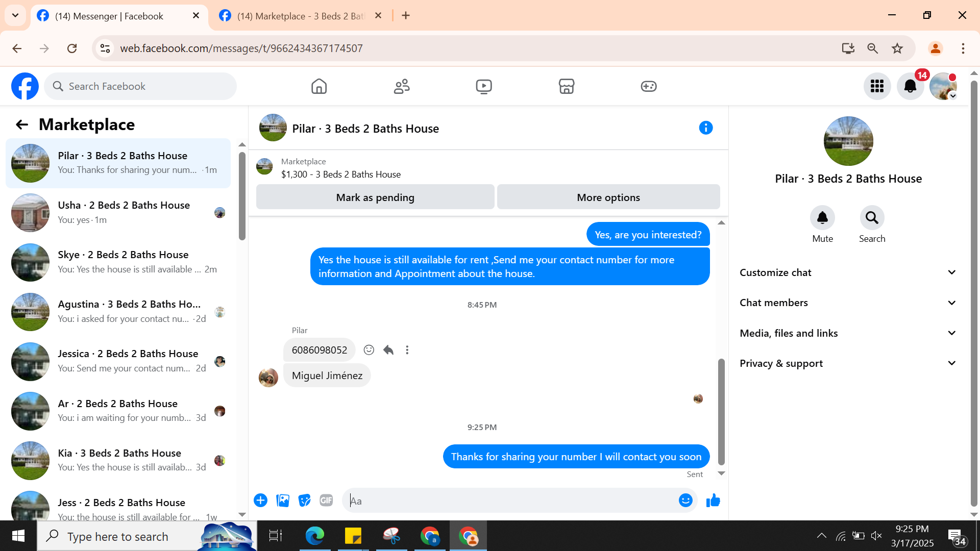Click the Search Facebook field
980x551 pixels.
click(140, 86)
